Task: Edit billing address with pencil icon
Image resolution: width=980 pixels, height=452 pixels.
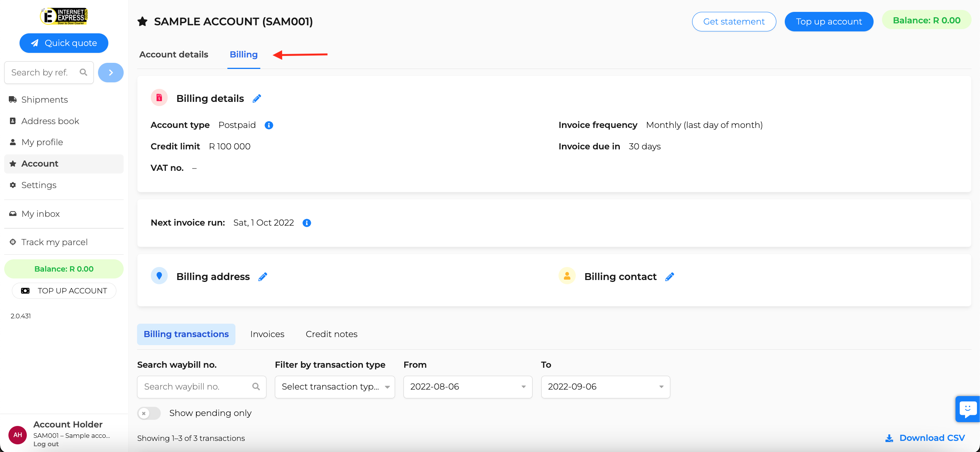Action: pos(263,277)
